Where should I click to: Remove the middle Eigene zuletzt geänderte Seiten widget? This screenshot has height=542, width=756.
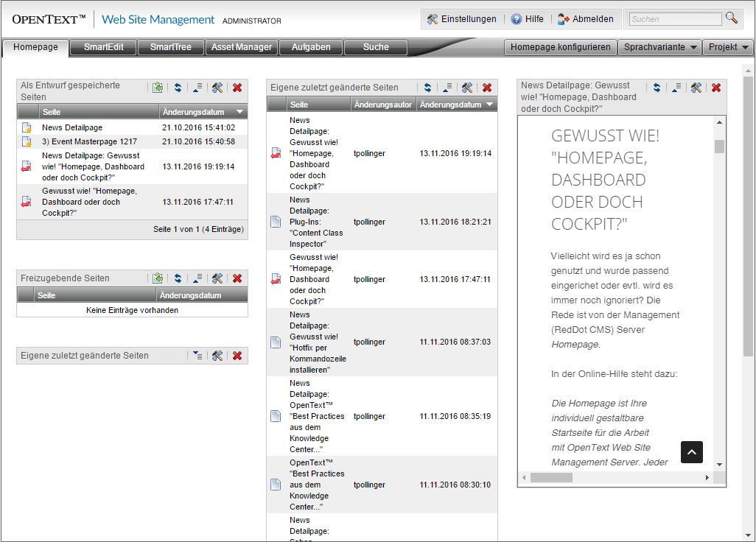487,88
